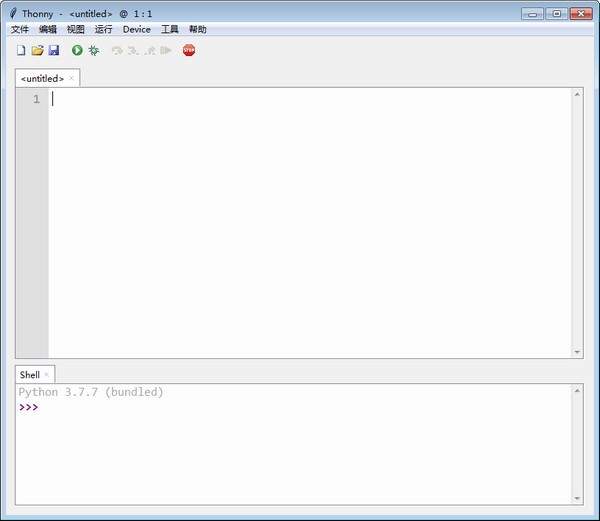This screenshot has width=600, height=521.
Task: Open the 帮助 menu
Action: [198, 29]
